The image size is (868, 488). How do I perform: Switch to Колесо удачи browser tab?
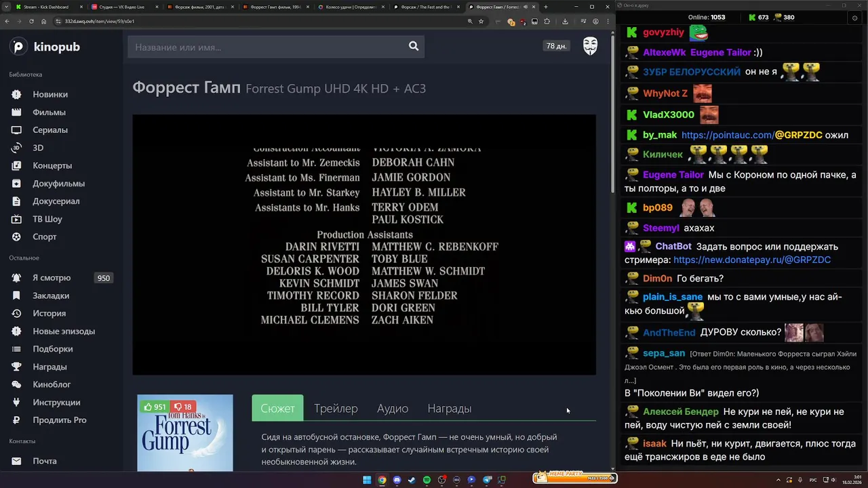(x=351, y=7)
